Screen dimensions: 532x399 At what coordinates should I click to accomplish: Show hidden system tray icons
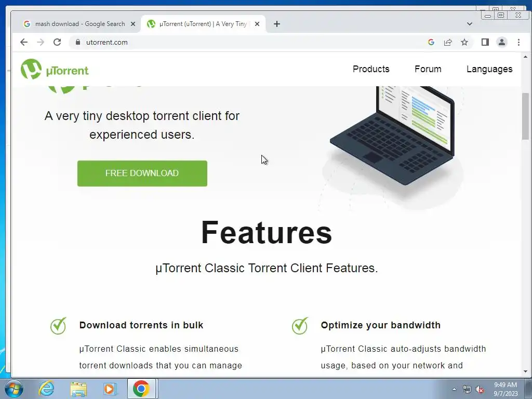(x=454, y=389)
